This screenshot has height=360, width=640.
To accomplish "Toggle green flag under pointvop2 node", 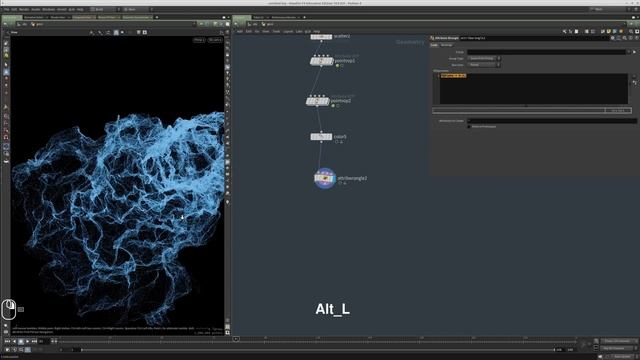I will [333, 106].
